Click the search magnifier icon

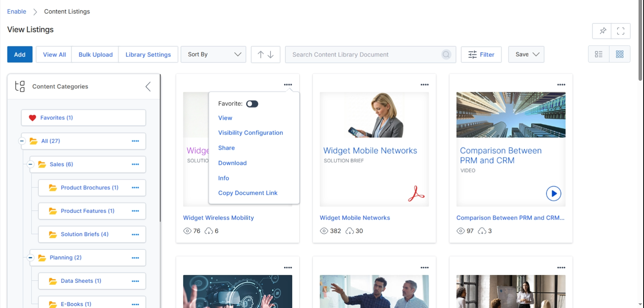[x=446, y=54]
